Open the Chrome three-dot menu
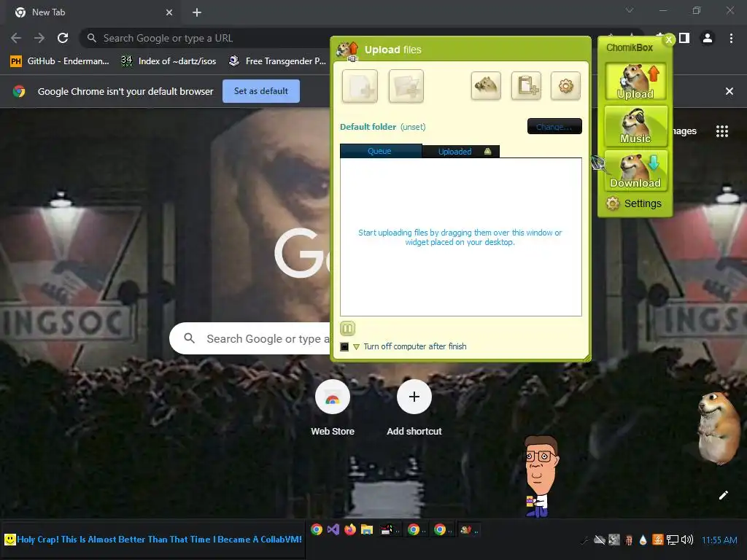Viewport: 747px width, 560px height. (x=731, y=38)
